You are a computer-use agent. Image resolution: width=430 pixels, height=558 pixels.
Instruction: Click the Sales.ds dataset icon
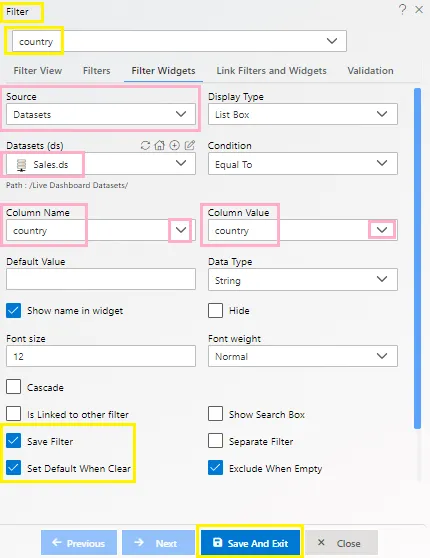(21, 165)
